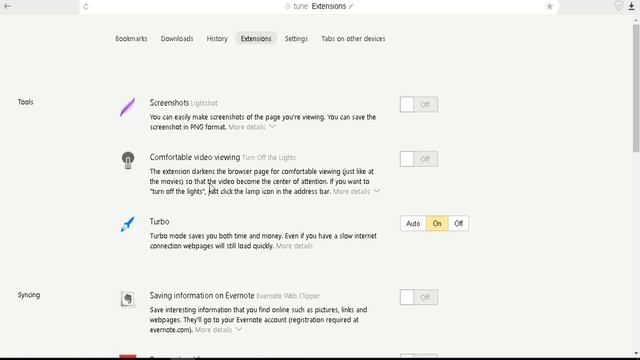Open Tabs on other devices
Screen dimensions: 640x360
coord(353,39)
